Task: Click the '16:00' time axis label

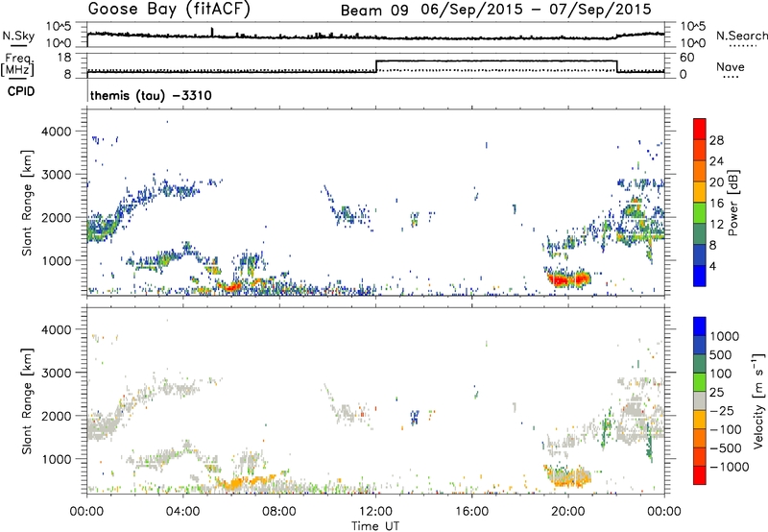Action: [471, 512]
